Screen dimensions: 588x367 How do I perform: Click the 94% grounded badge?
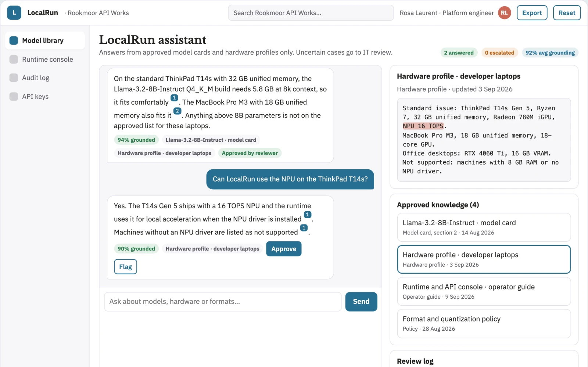pyautogui.click(x=136, y=140)
